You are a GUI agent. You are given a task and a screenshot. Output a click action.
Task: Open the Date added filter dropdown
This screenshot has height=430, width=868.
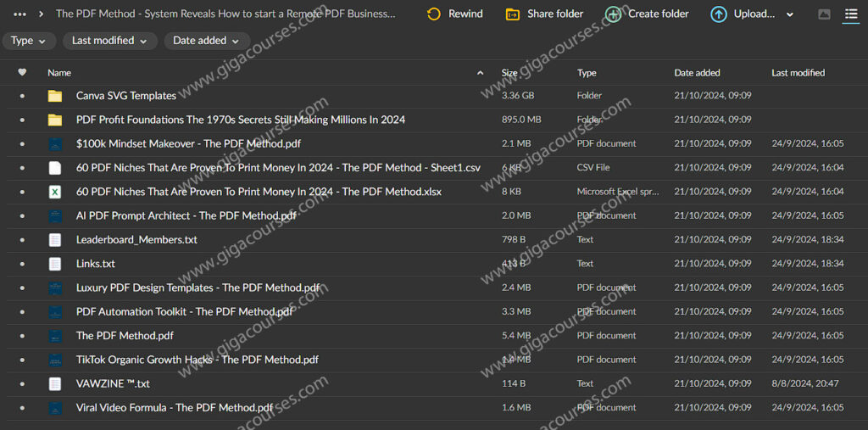point(207,41)
